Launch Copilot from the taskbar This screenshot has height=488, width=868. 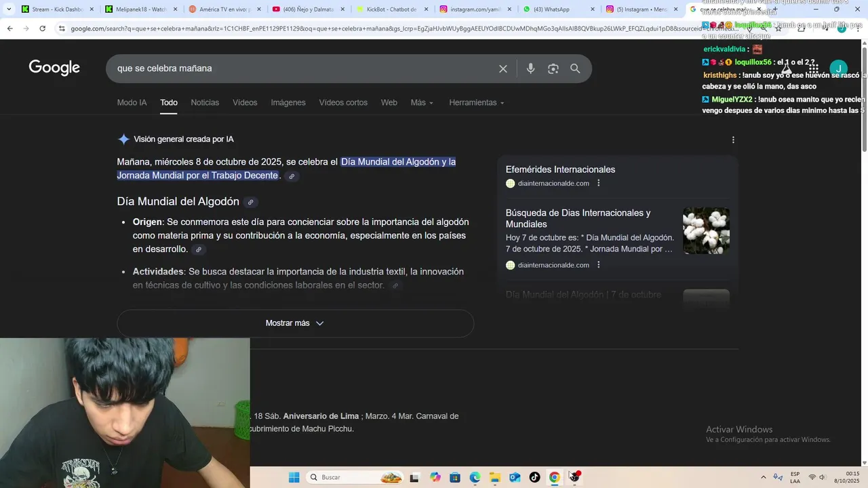(435, 477)
